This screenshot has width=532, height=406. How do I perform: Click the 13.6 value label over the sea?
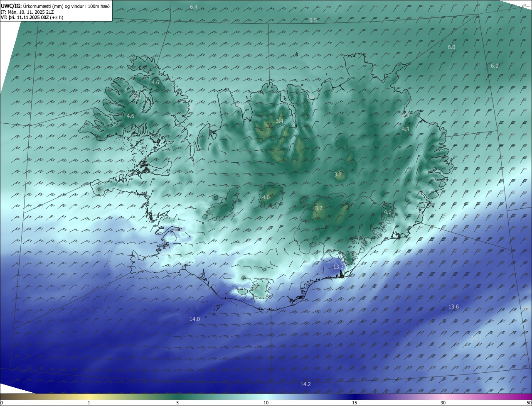[x=453, y=306]
